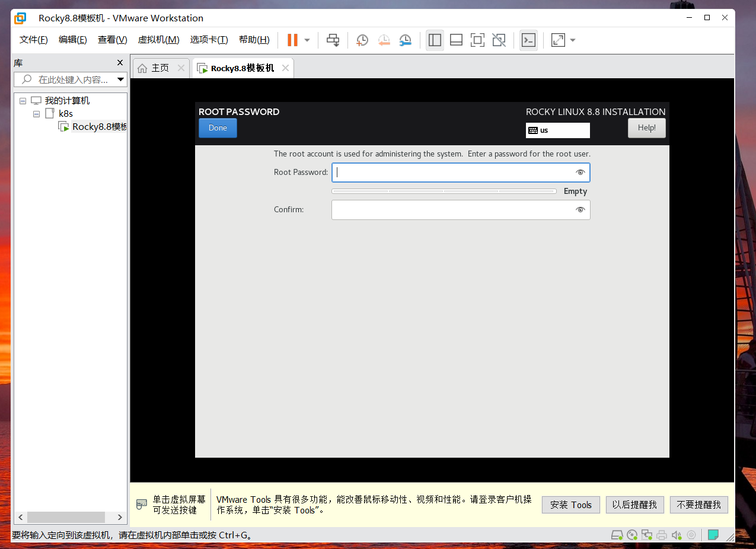Collapse the k8s folder node
Viewport: 756px width, 549px height.
tap(36, 114)
